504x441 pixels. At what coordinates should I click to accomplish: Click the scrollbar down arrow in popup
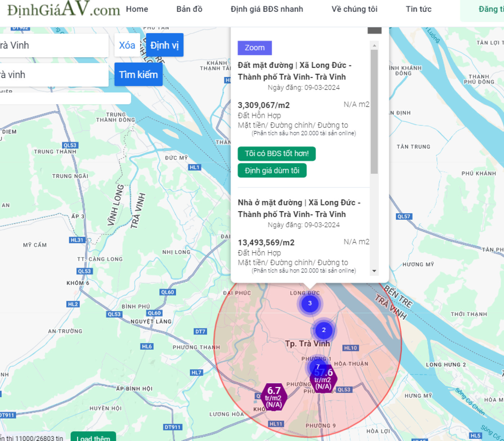click(x=374, y=271)
